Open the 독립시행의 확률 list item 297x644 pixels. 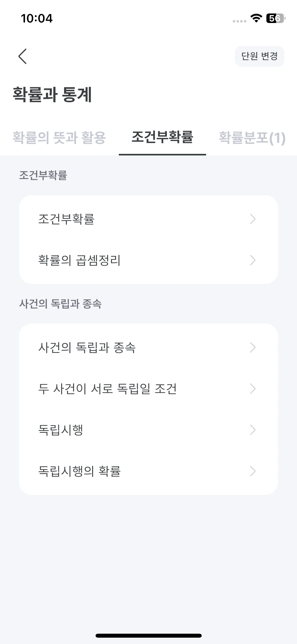click(148, 471)
